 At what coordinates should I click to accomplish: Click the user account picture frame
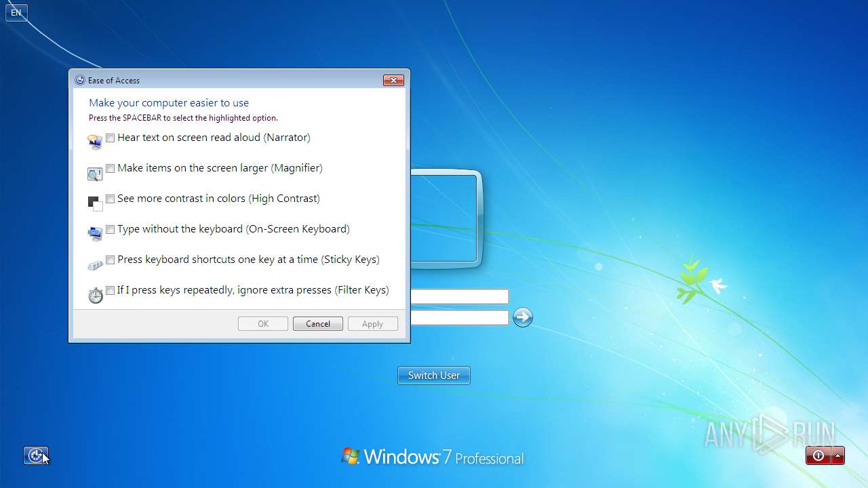[x=447, y=218]
